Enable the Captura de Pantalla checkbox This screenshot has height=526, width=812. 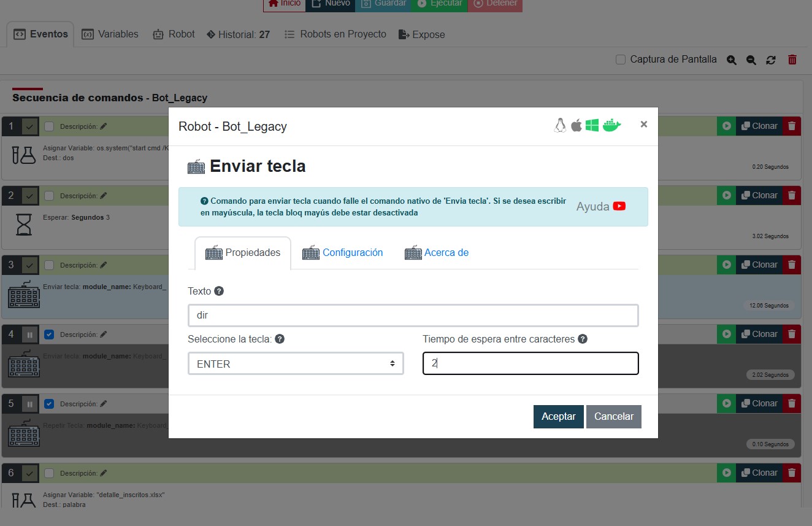621,60
